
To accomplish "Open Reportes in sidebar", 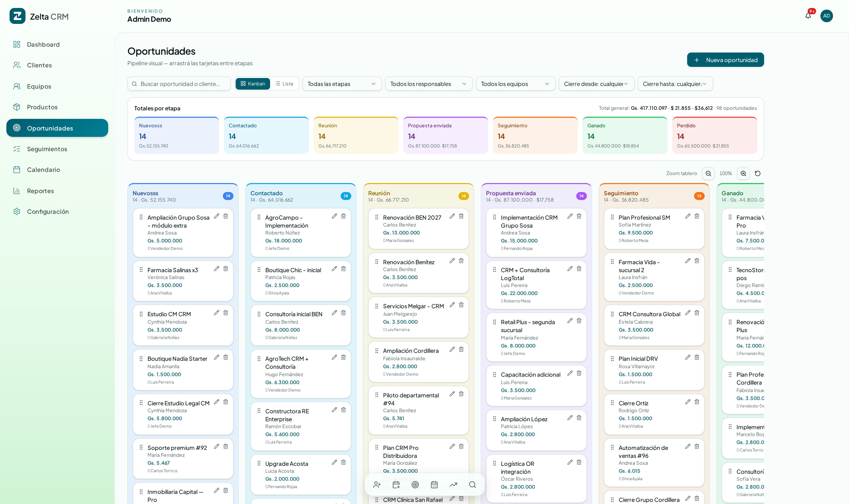I will [57, 191].
